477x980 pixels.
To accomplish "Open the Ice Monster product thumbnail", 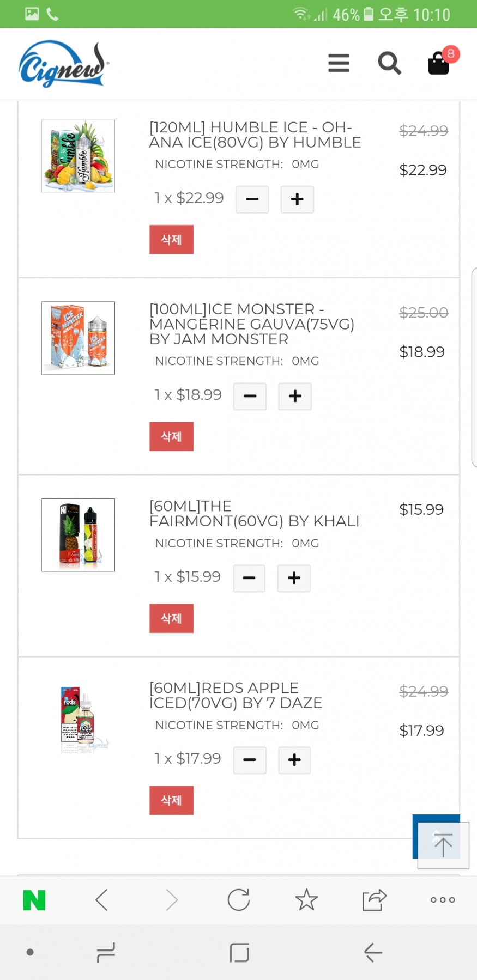I will [x=78, y=338].
